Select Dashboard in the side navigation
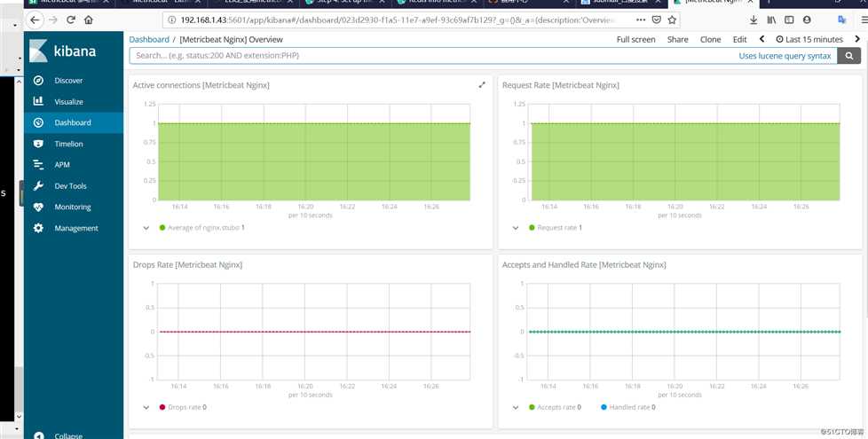Viewport: 868px width, 439px height. tap(73, 122)
